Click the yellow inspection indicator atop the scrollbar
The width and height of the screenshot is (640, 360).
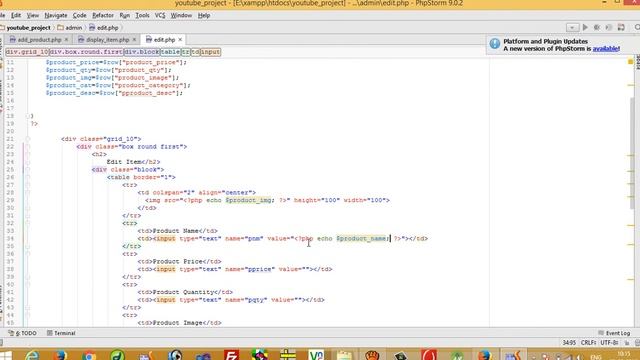tap(631, 62)
